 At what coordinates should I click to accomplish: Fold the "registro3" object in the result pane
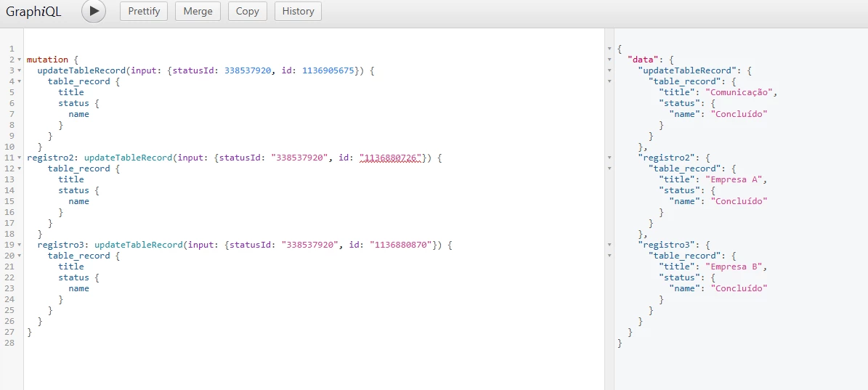click(x=609, y=245)
